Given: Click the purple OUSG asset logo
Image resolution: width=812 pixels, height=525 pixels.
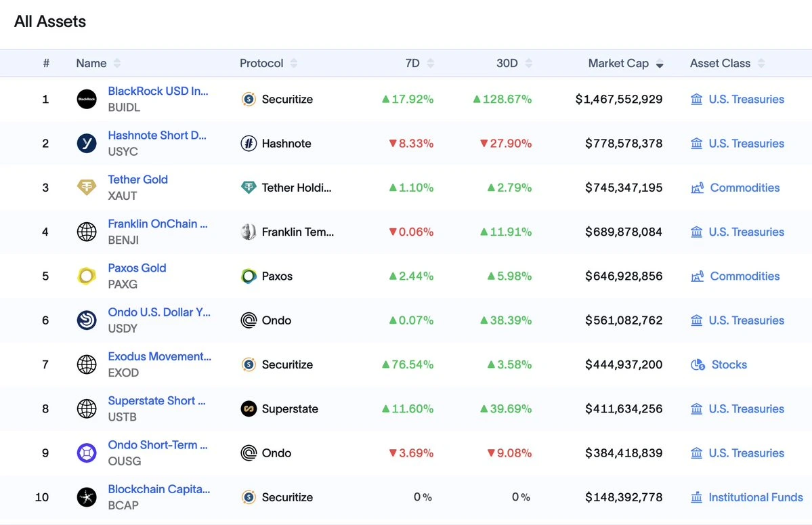Looking at the screenshot, I should click(87, 453).
